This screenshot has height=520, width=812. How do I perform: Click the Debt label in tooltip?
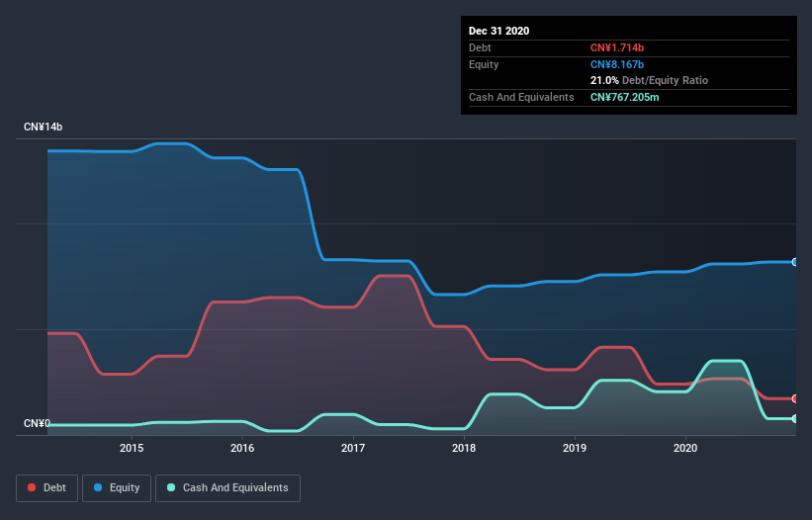point(480,48)
